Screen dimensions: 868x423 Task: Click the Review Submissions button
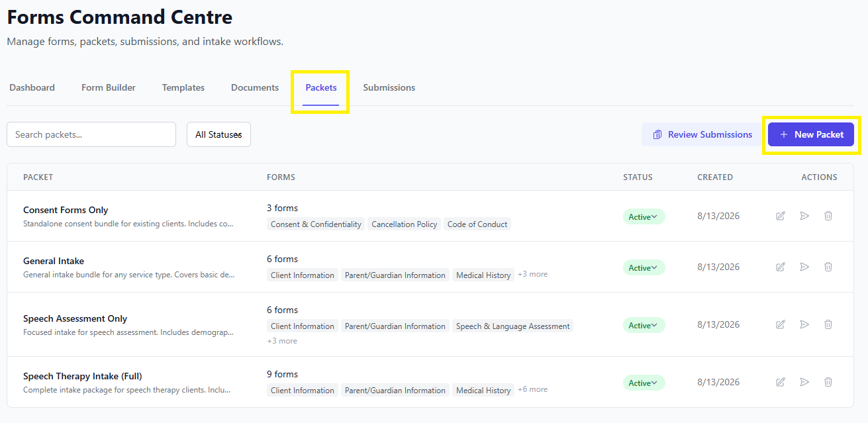(702, 134)
